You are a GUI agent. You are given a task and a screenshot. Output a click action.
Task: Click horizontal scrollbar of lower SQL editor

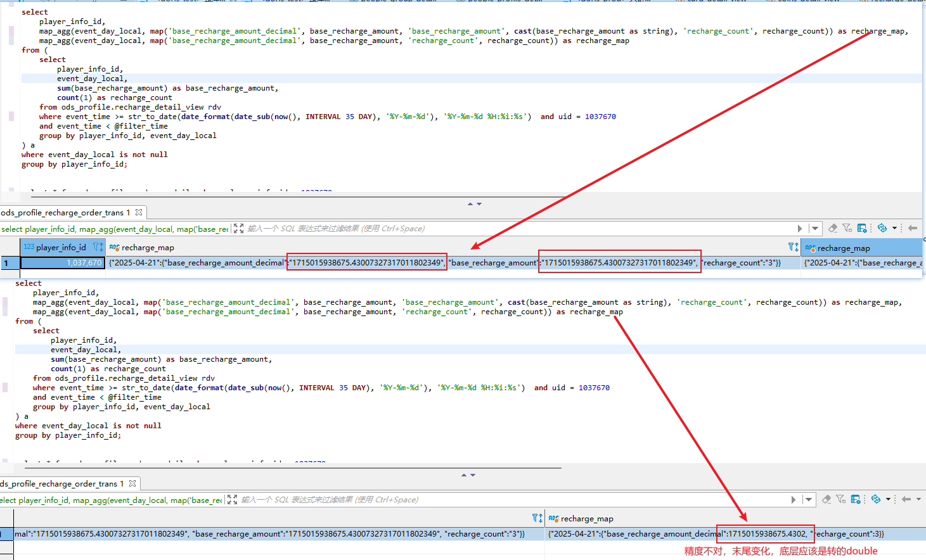(293, 468)
